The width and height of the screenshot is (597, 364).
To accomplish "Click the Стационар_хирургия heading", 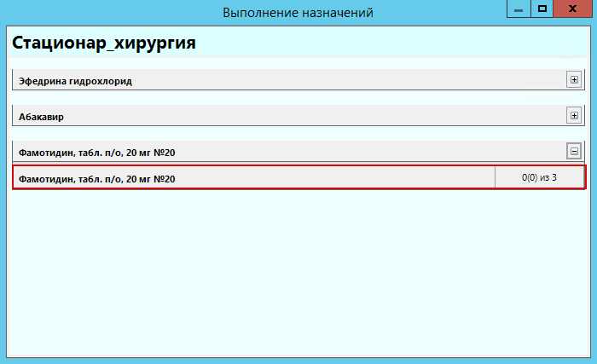I will tap(104, 43).
